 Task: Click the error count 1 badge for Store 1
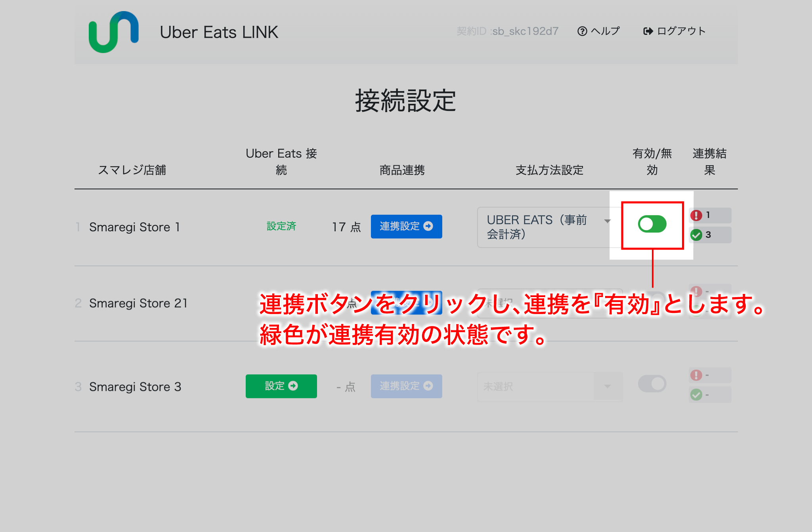click(x=710, y=215)
